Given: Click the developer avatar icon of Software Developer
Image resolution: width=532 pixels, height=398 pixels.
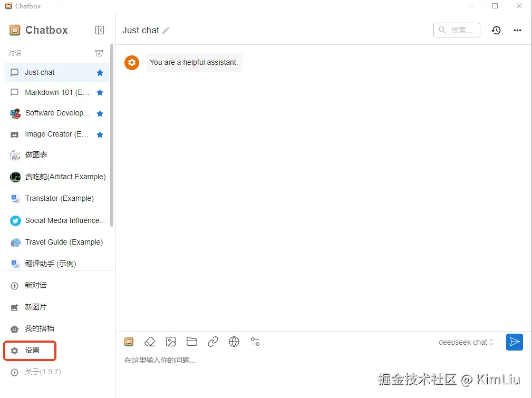Looking at the screenshot, I should pyautogui.click(x=15, y=114).
